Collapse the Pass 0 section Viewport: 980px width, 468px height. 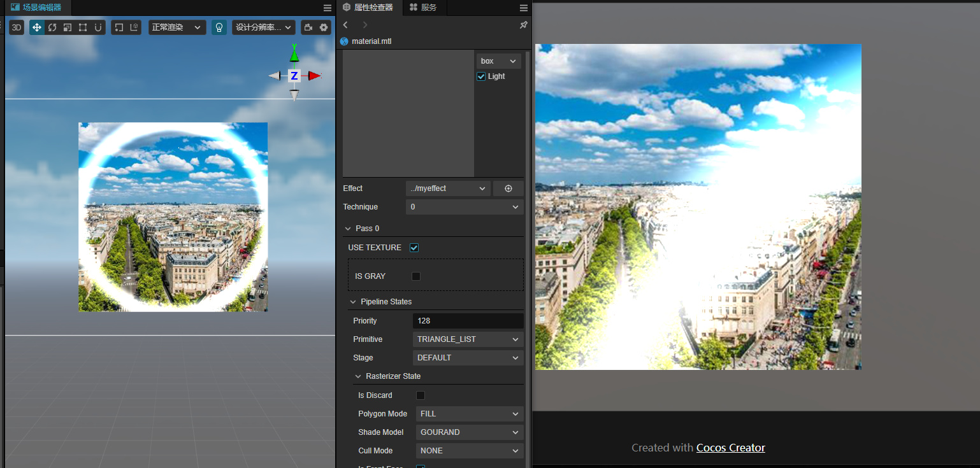click(x=348, y=229)
